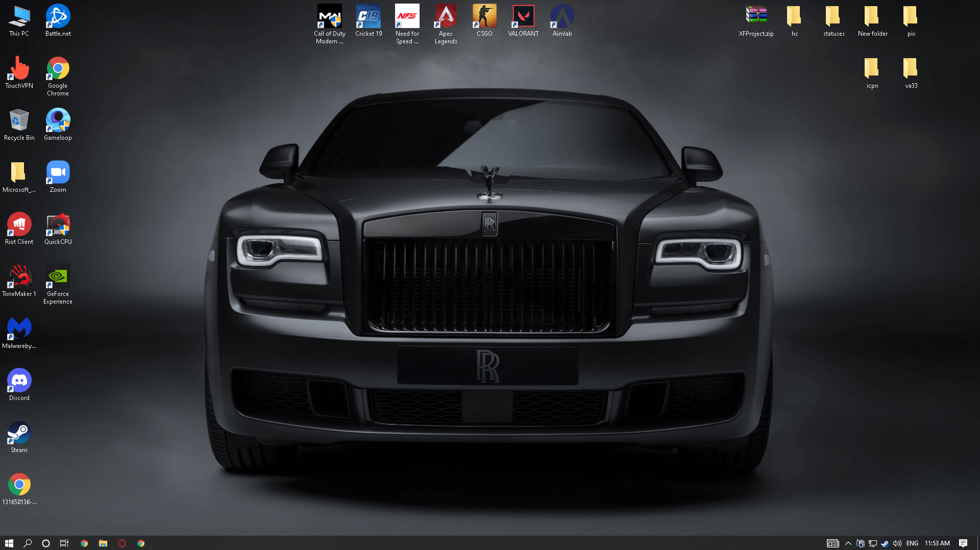Open ToneMaker 1 shortcut
This screenshot has width=980, height=550.
coord(19,281)
